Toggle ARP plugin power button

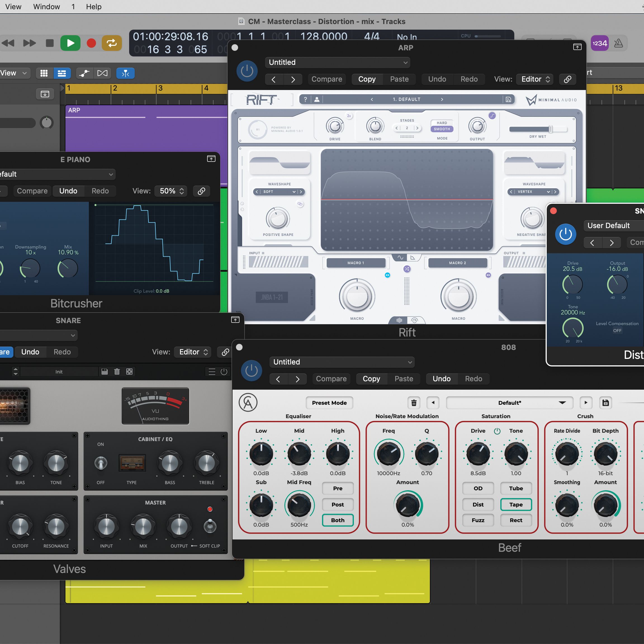click(247, 71)
